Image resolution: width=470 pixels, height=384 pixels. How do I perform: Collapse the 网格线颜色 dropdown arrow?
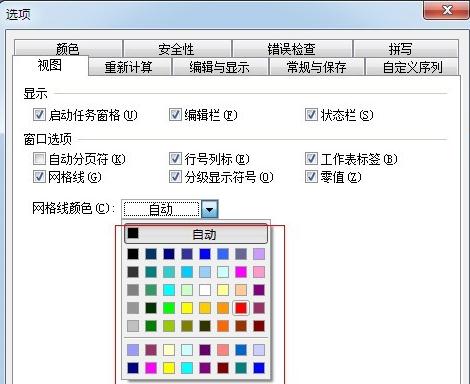(210, 209)
